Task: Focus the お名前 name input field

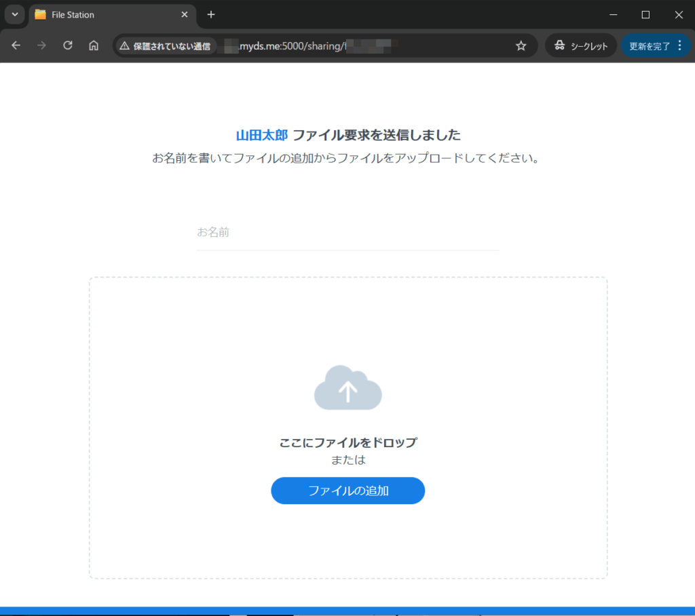Action: click(347, 233)
